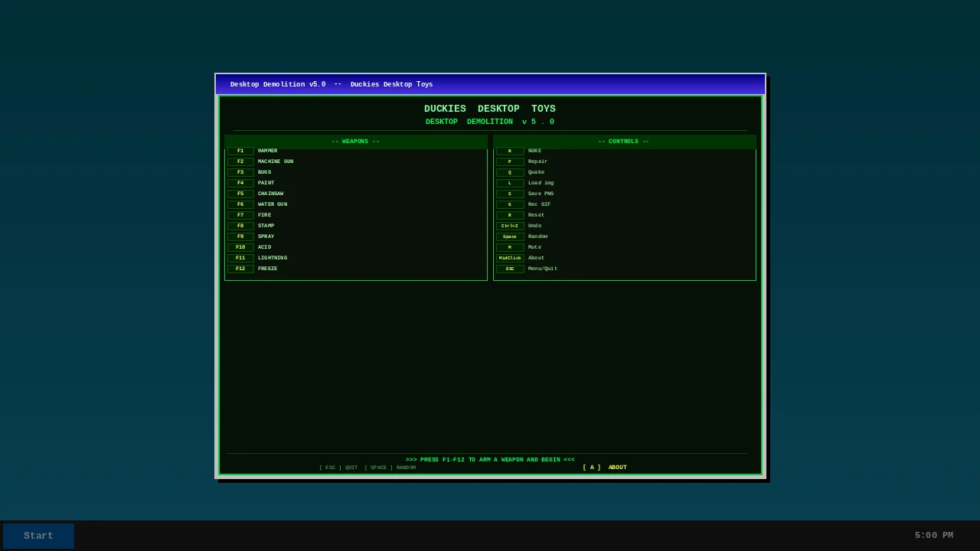
Task: Click the F6 key box
Action: (x=240, y=204)
